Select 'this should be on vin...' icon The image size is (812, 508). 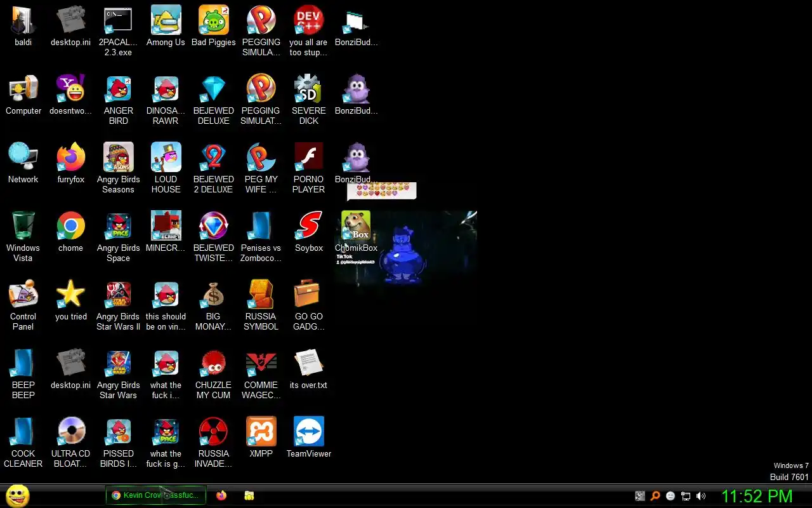point(166,295)
